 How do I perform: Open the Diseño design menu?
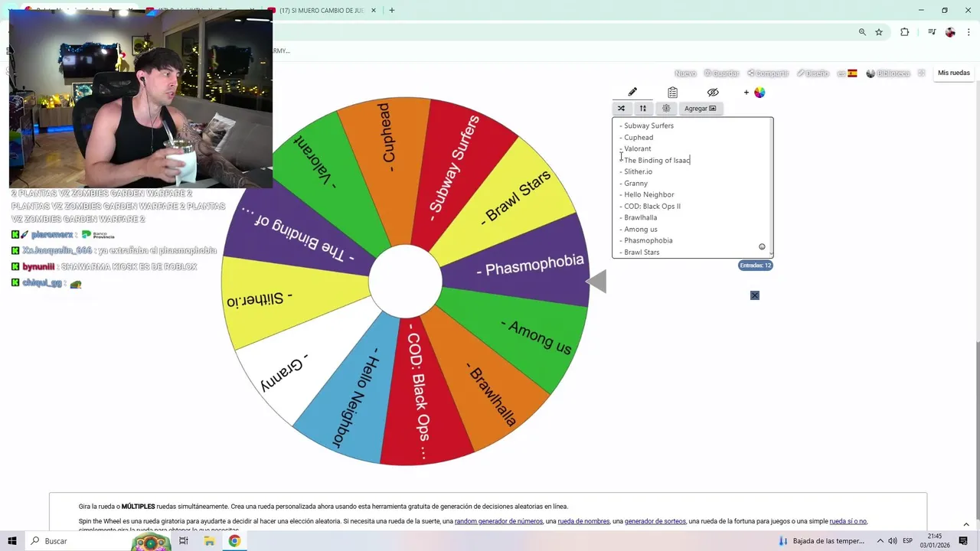point(813,73)
